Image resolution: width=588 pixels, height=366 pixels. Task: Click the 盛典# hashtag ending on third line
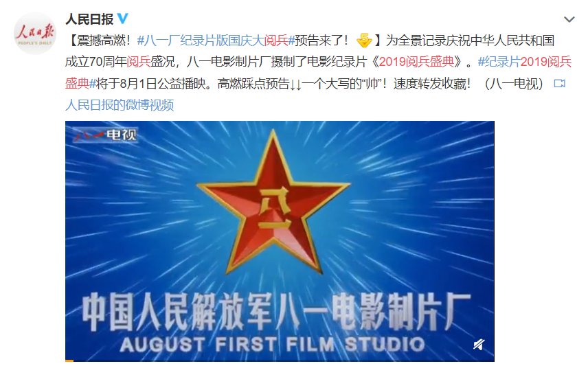[x=80, y=83]
